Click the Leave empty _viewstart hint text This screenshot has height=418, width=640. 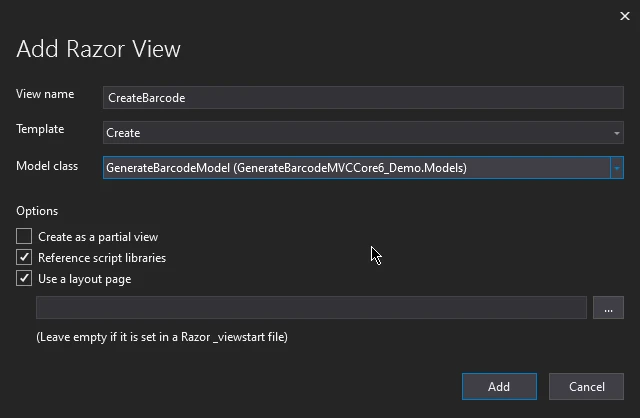pyautogui.click(x=162, y=337)
